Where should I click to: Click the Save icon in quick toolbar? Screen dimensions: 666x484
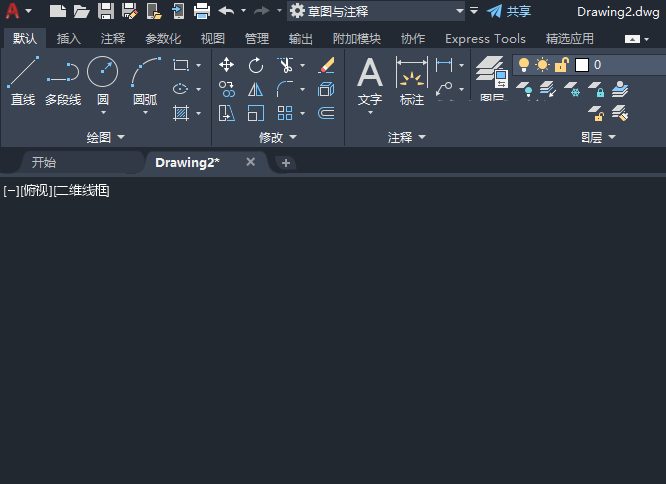coord(106,11)
